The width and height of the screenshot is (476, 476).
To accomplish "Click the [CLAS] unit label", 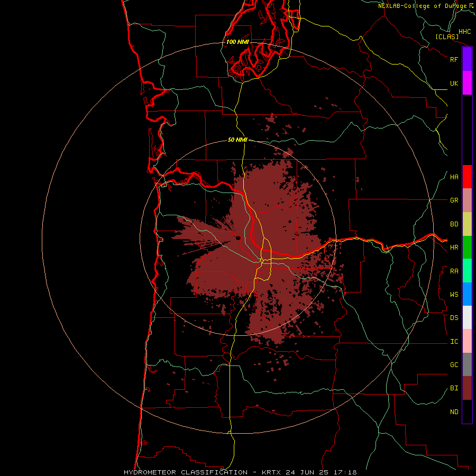I will coord(446,37).
